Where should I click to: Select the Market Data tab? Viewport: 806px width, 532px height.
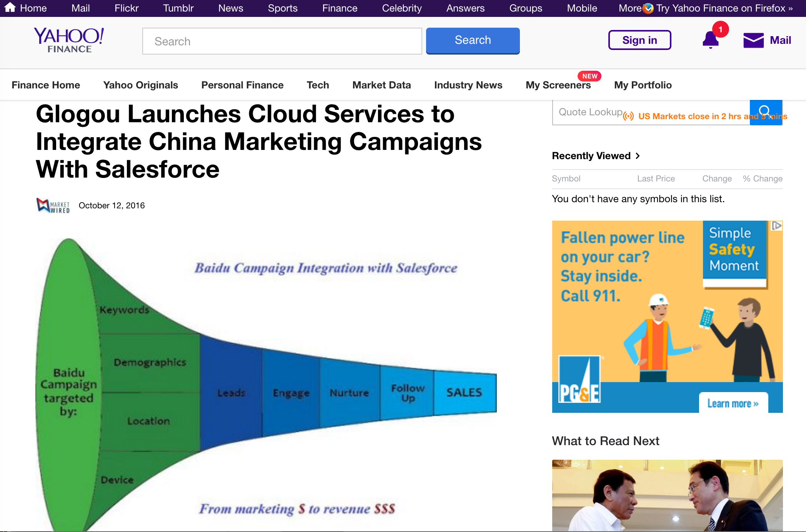(381, 85)
